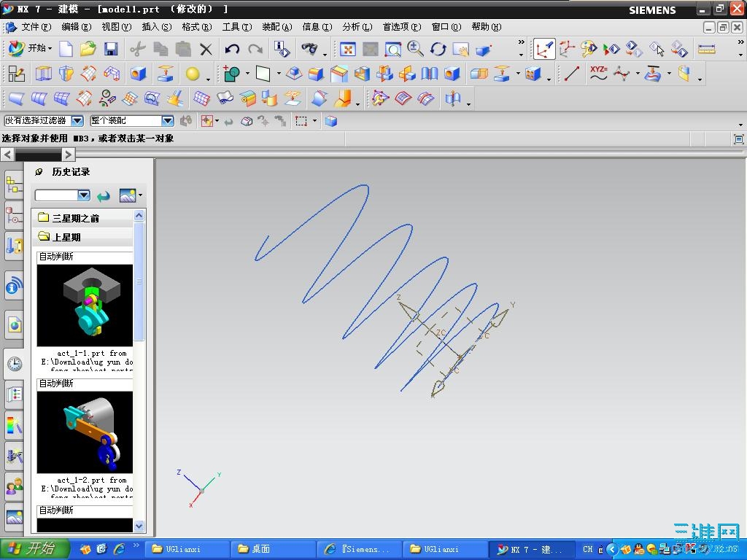The image size is (747, 560).
Task: Click the Delete X icon
Action: click(206, 49)
